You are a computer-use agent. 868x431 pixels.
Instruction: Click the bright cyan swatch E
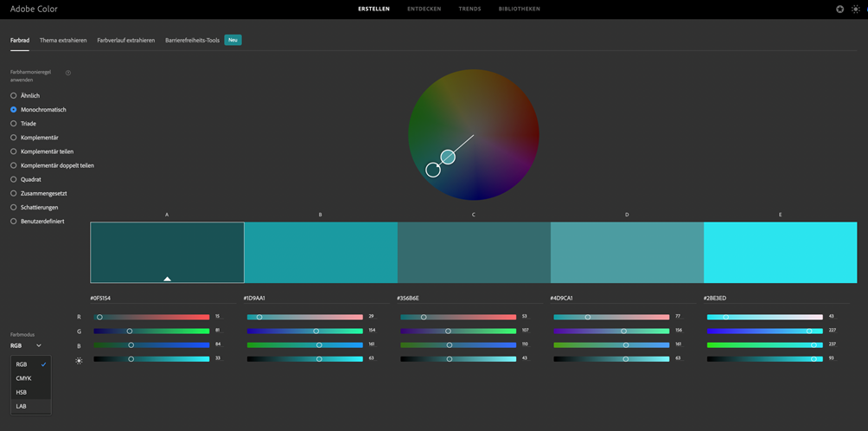click(780, 252)
